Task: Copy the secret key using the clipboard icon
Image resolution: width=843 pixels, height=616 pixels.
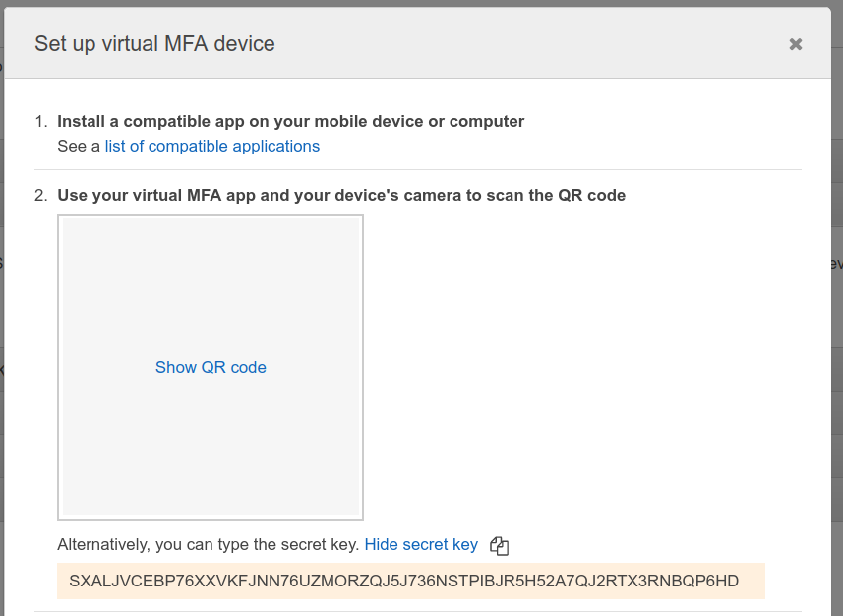Action: coord(499,545)
